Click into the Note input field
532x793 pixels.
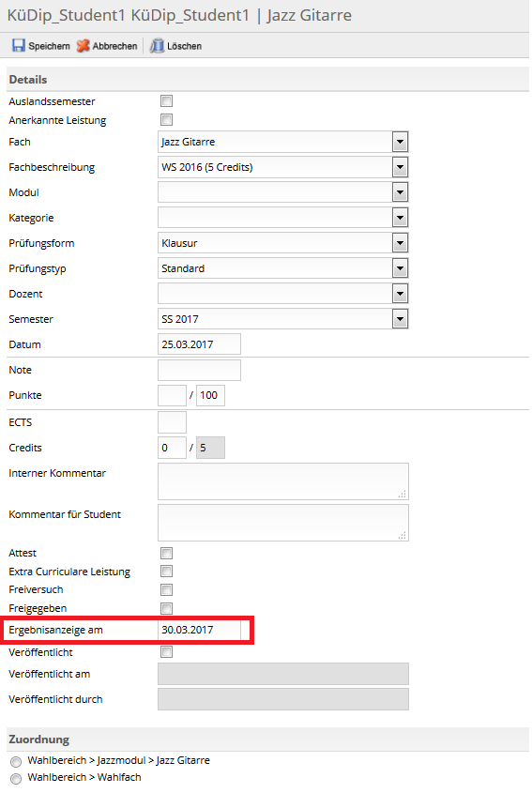coord(199,370)
